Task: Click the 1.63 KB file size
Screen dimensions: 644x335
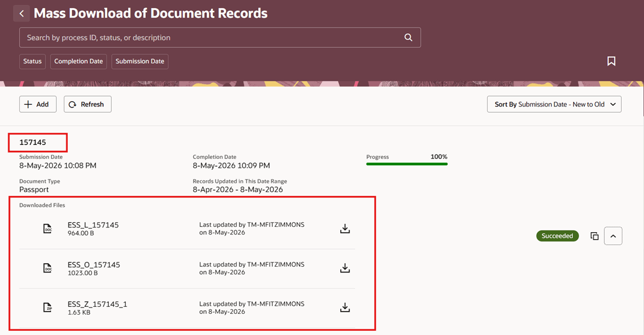Action: pos(79,312)
